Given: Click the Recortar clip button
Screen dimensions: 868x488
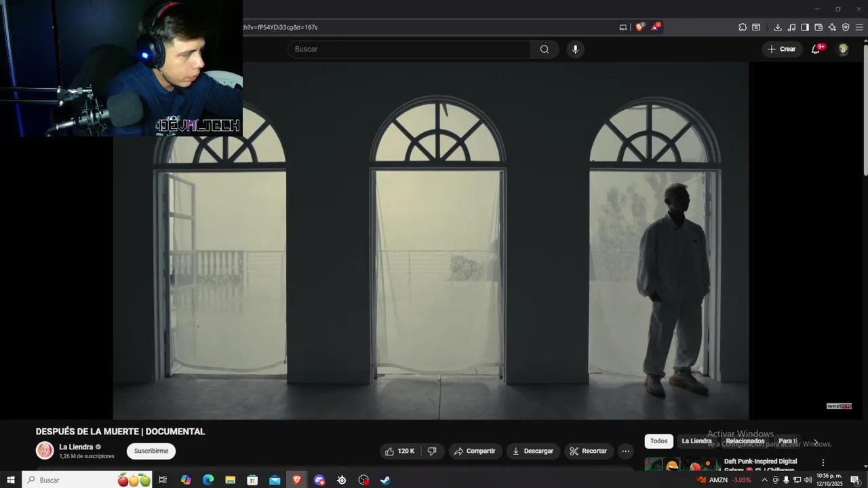Looking at the screenshot, I should (588, 451).
